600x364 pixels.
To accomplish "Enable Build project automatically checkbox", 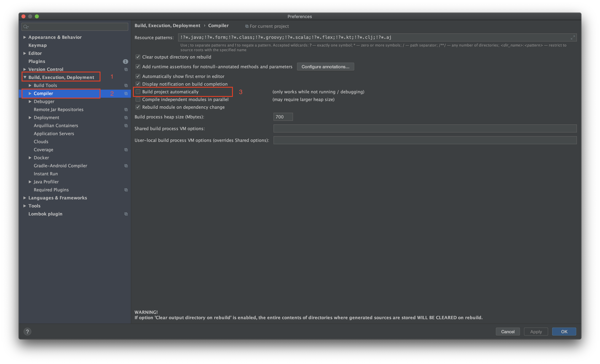I will click(x=138, y=92).
